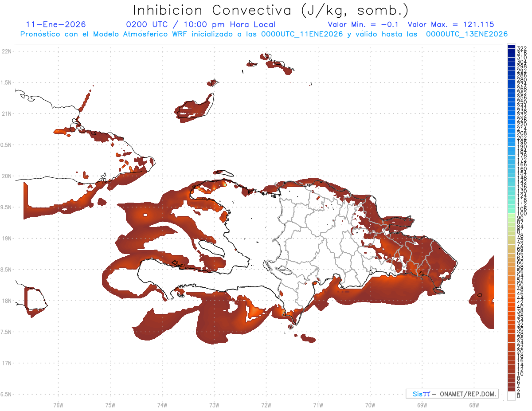Select the "Valor Min. = -0.1" readout
Image resolution: width=532 pixels, height=411 pixels.
[x=363, y=24]
